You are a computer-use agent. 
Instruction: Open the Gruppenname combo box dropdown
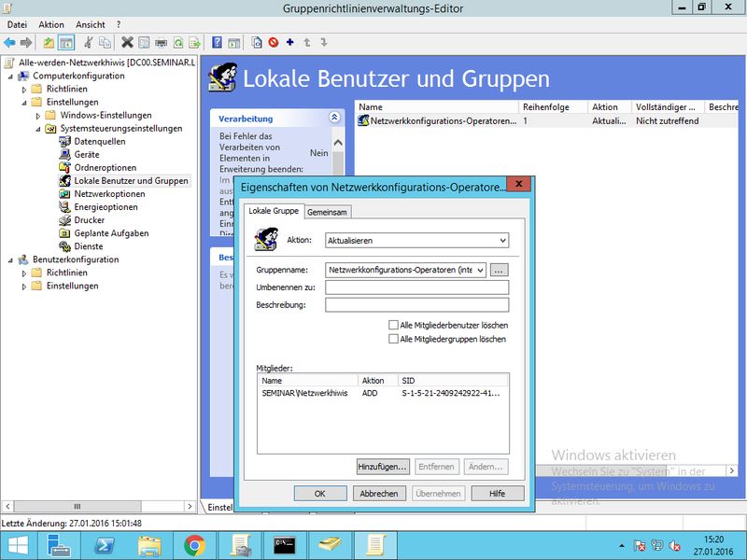[x=481, y=270]
